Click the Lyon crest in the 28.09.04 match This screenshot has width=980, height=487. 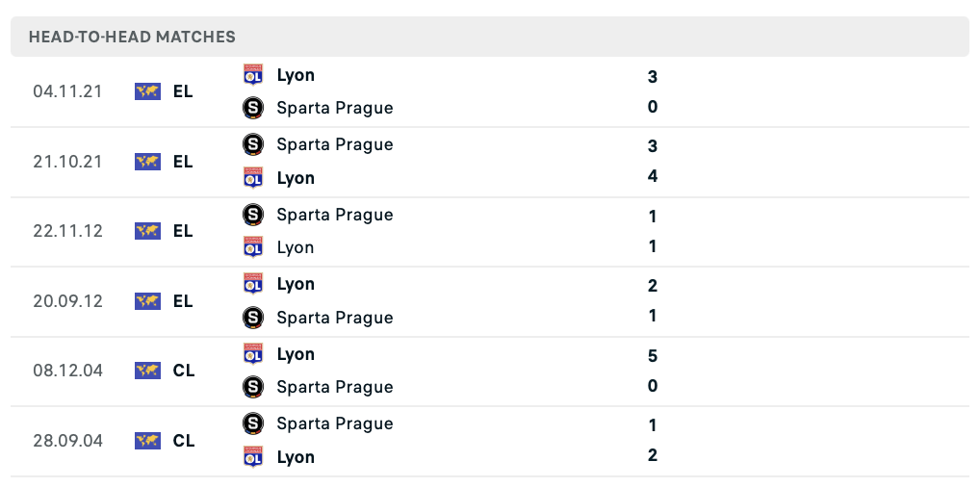252,457
